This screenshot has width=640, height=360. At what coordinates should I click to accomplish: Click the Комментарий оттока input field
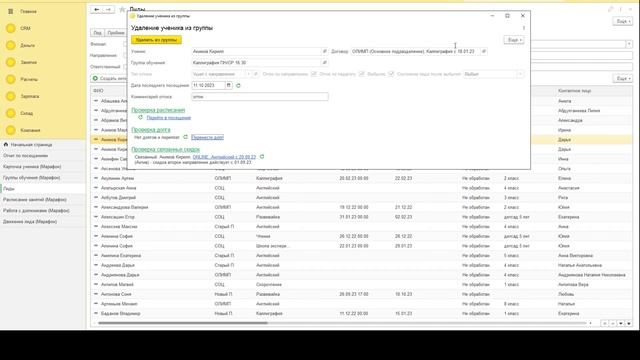click(260, 97)
